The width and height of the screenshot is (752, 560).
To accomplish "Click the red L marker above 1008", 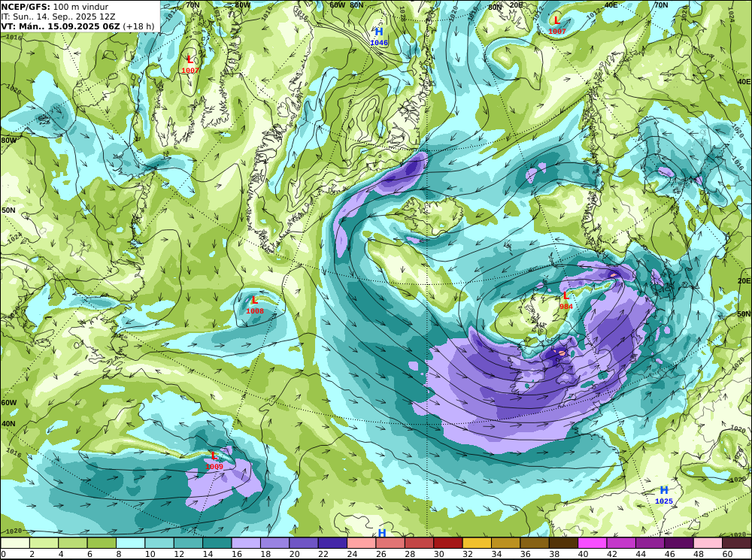I will [254, 300].
